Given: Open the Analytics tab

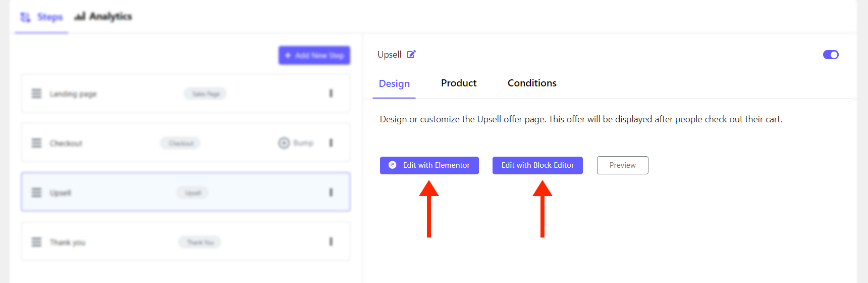Looking at the screenshot, I should (103, 17).
